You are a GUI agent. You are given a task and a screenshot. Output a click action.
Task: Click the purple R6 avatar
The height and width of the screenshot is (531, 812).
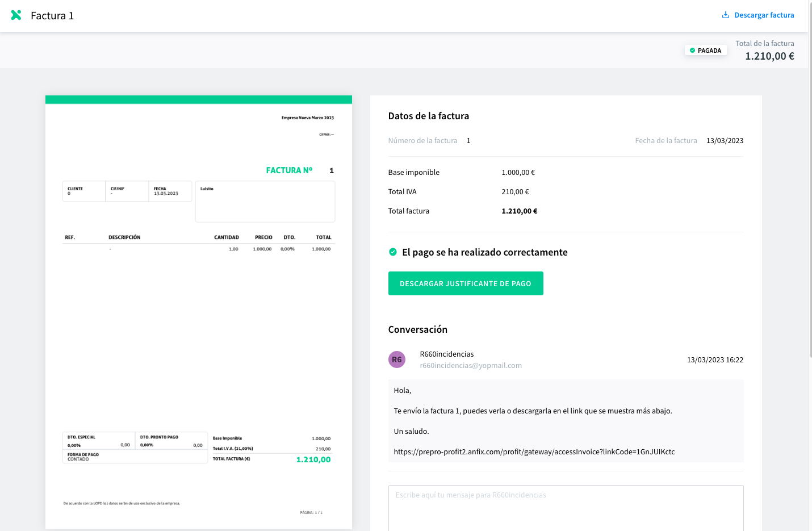coord(397,359)
